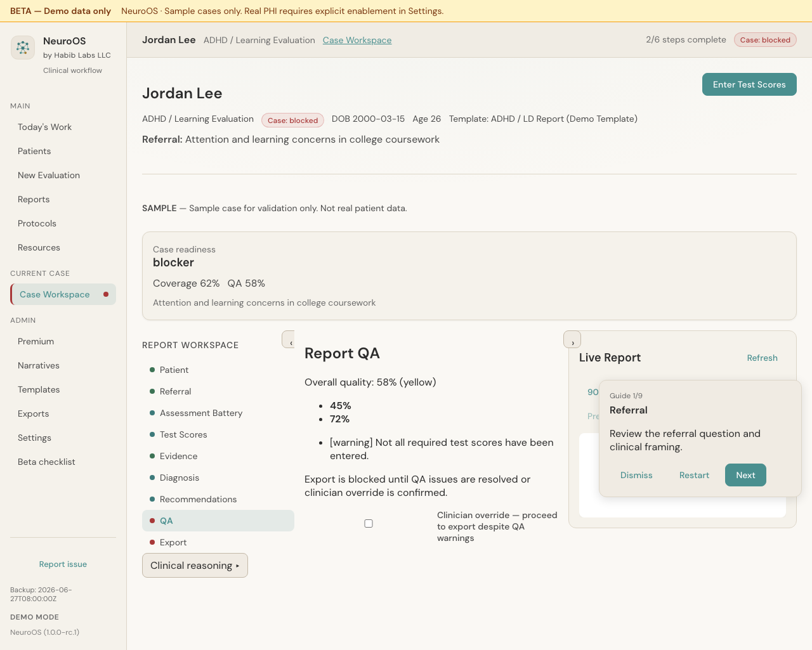Click the 'Coverage 62%' readiness value
812x650 pixels.
tap(186, 283)
